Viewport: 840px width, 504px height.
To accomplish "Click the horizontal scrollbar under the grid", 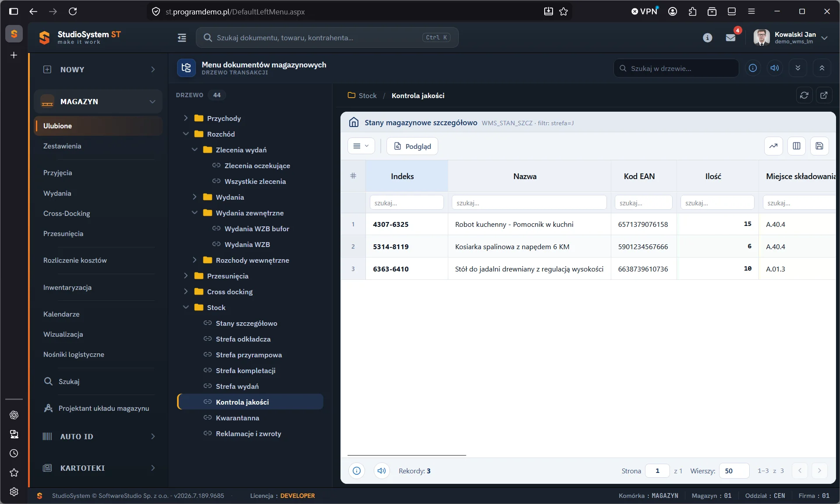I will (407, 455).
